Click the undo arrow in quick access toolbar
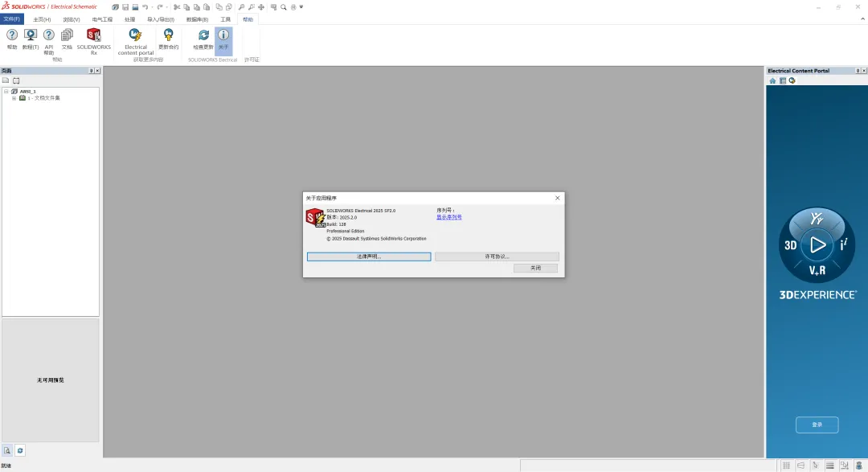This screenshot has height=472, width=868. pos(145,7)
